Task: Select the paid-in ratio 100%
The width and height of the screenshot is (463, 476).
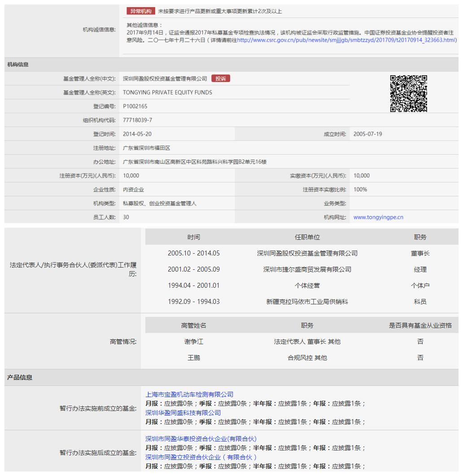Action: coord(360,190)
